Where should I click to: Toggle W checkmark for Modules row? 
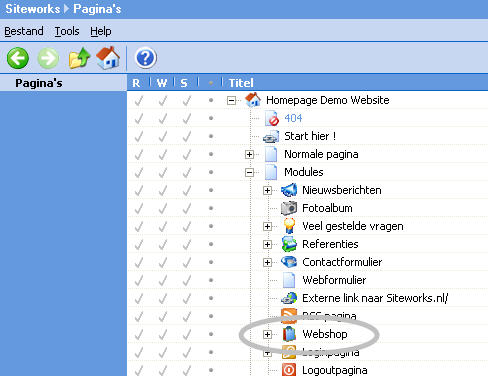tap(162, 172)
